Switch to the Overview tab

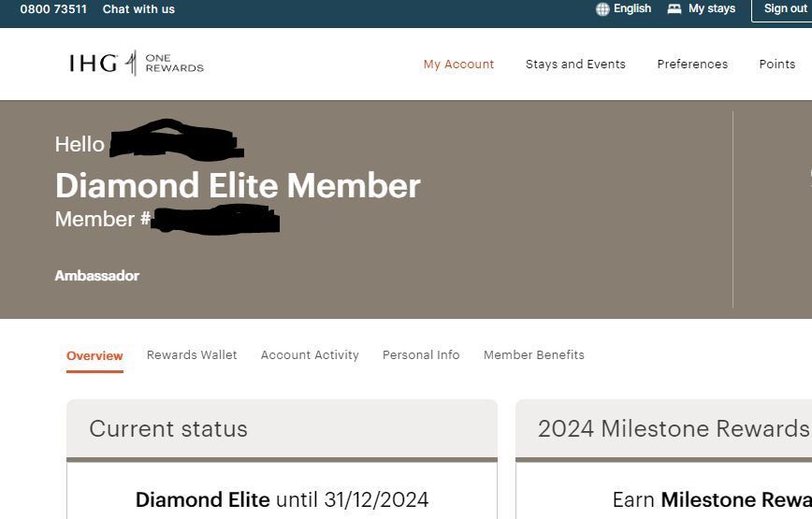94,356
